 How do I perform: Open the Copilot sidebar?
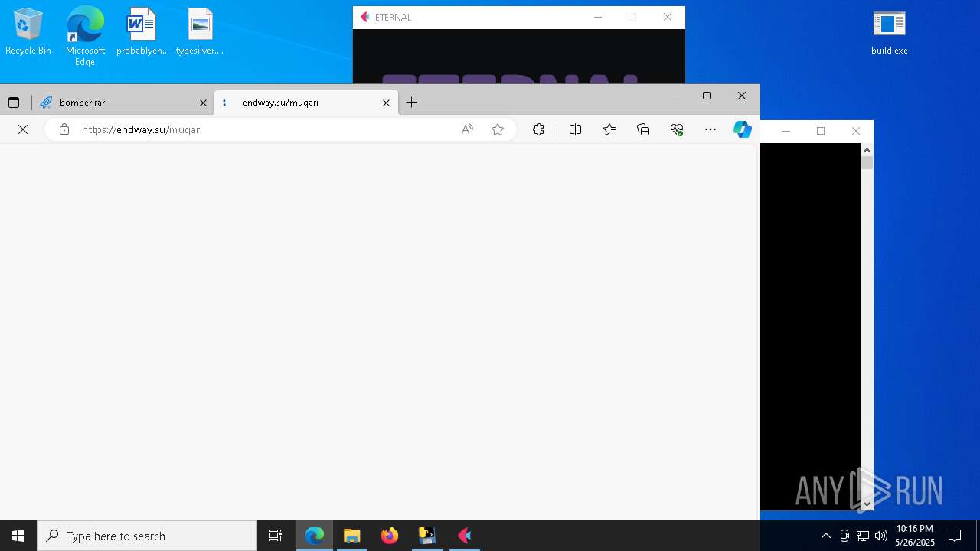742,129
